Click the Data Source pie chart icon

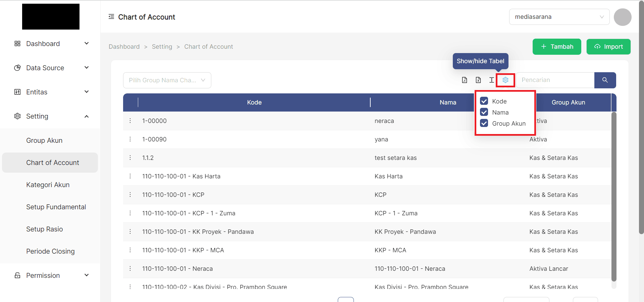coord(17,68)
